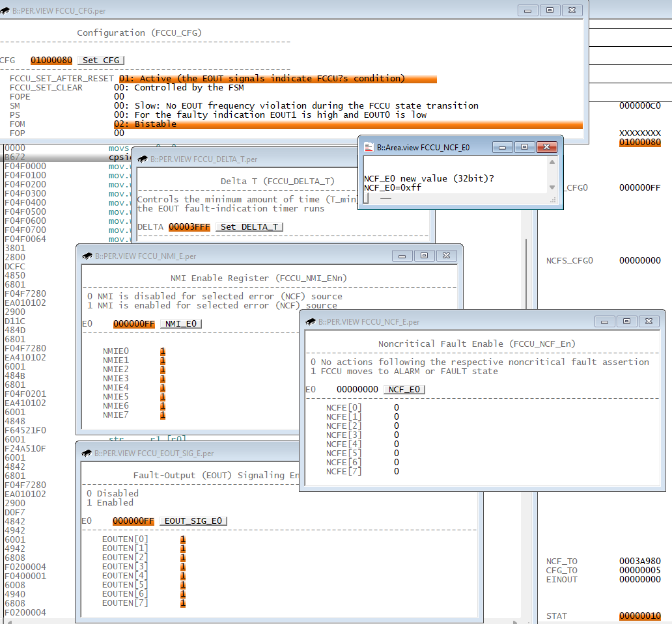Viewport: 672px width, 624px height.
Task: Click the FCCU_DELTA_T.per window chip icon
Action: 143,159
